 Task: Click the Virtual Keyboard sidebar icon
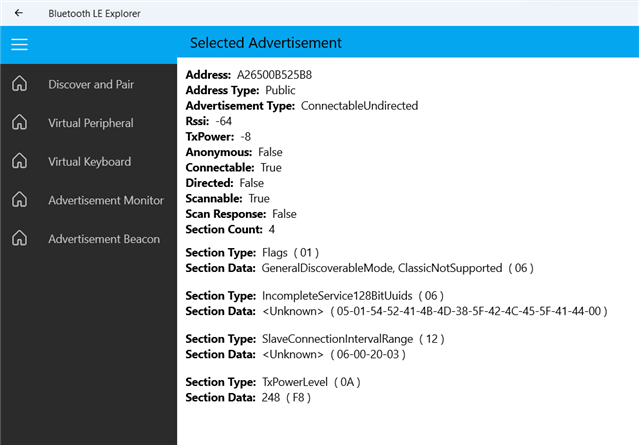[x=19, y=162]
